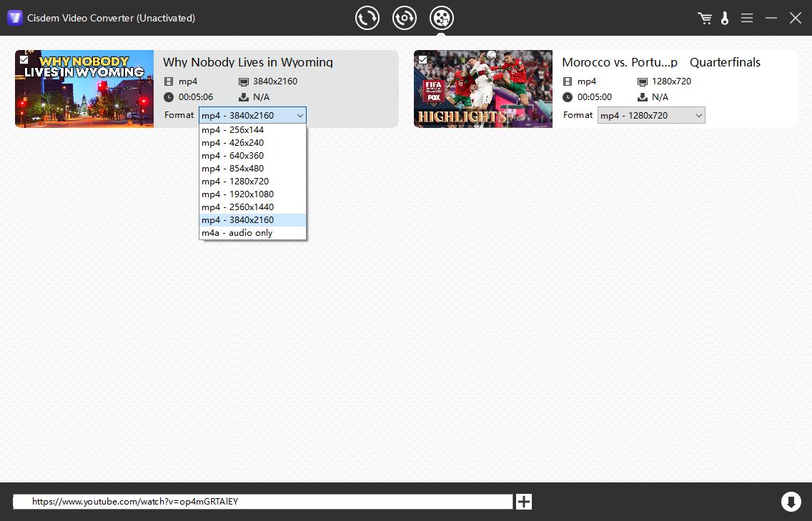Uncheck the Morocco vs. Portugal video checkbox
The height and width of the screenshot is (521, 812).
click(x=422, y=59)
